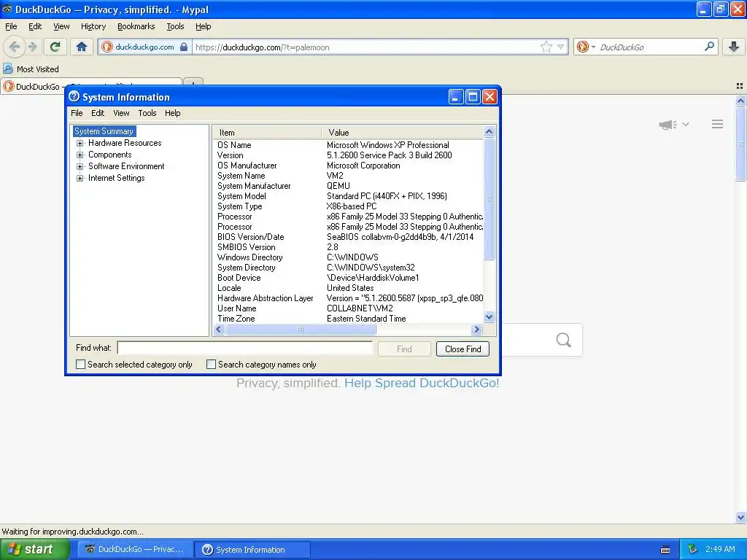Click the details list vertical scrollbar thumb
The height and width of the screenshot is (560, 747).
(x=489, y=198)
